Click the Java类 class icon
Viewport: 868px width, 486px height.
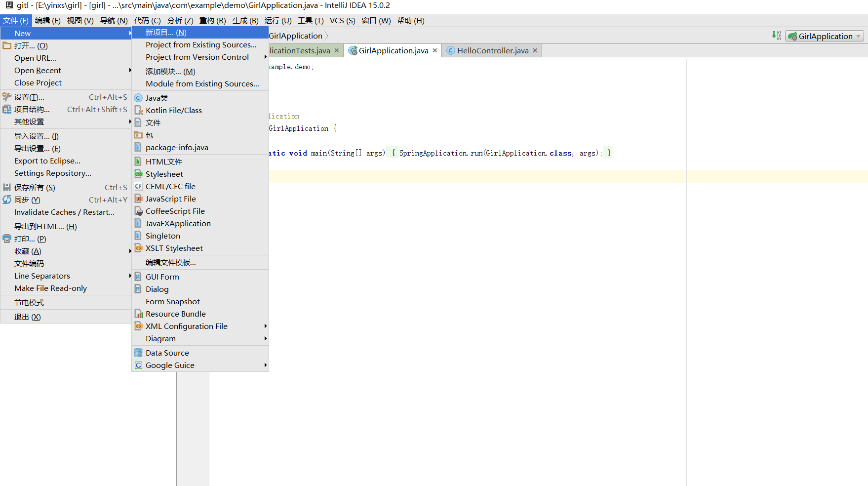[x=138, y=98]
